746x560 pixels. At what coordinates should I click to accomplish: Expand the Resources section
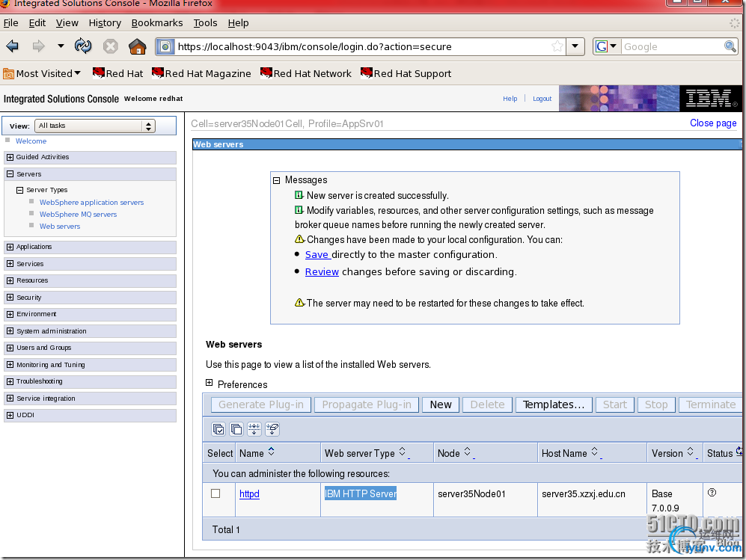point(10,280)
